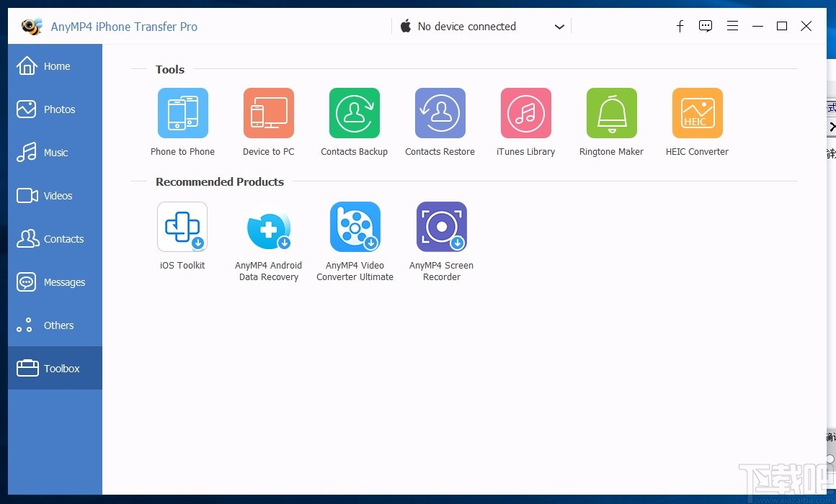This screenshot has width=836, height=504.
Task: Minimize the AnyMP4 window
Action: (x=757, y=26)
